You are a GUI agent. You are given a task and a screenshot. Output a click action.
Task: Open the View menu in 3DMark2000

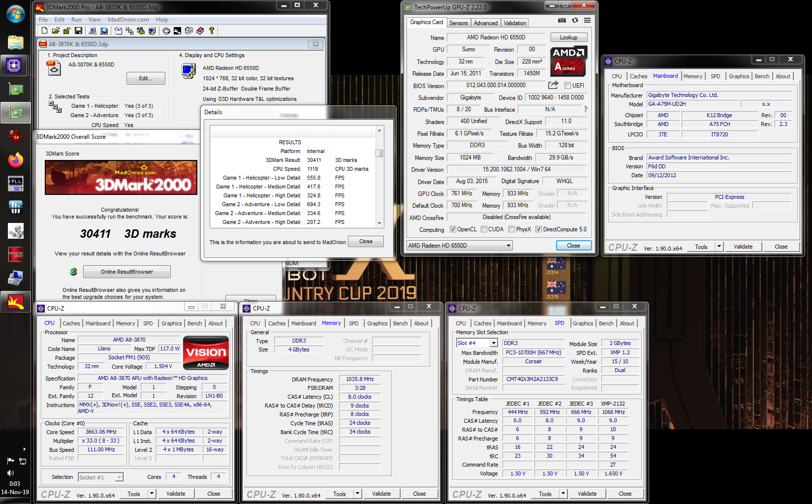[x=94, y=20]
